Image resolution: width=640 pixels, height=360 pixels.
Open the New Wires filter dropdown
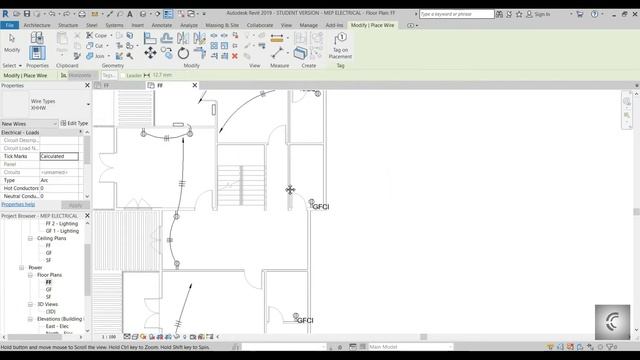[x=29, y=124]
